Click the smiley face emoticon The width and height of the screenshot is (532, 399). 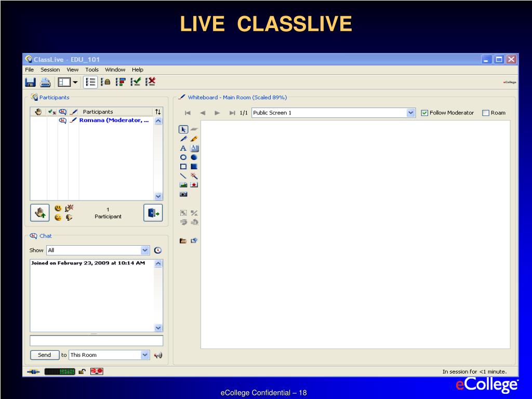58,208
